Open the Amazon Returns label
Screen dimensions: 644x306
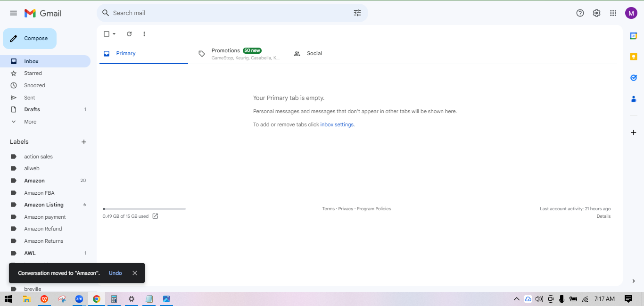[x=45, y=241]
